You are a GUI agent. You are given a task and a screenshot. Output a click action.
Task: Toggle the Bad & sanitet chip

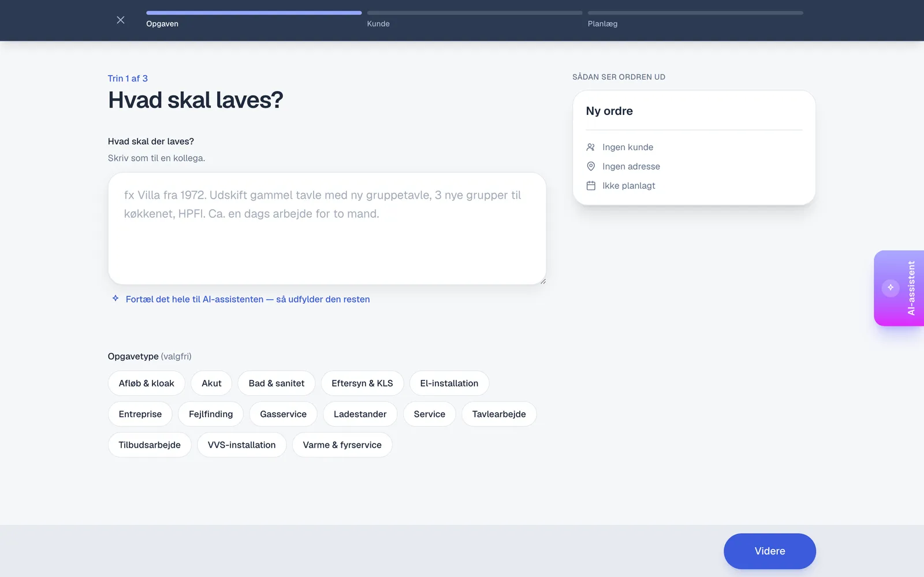point(276,384)
